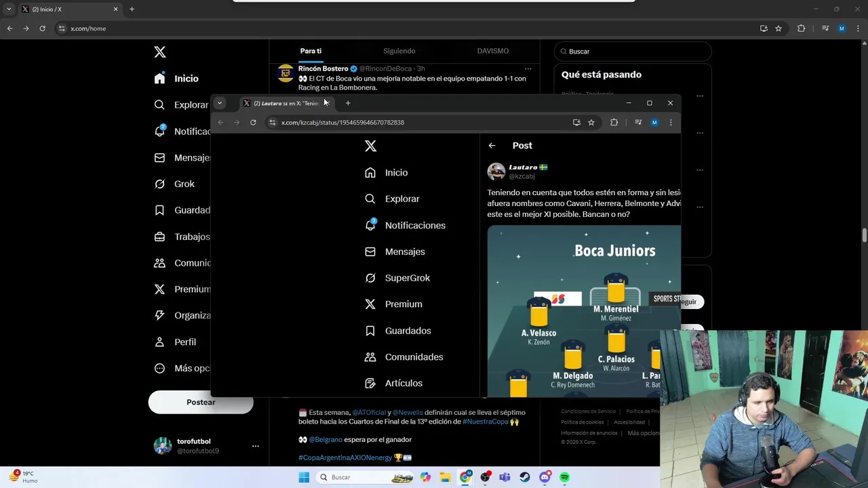This screenshot has width=868, height=488.
Task: Click the background page vertical scrollbar thumb
Action: click(865, 235)
